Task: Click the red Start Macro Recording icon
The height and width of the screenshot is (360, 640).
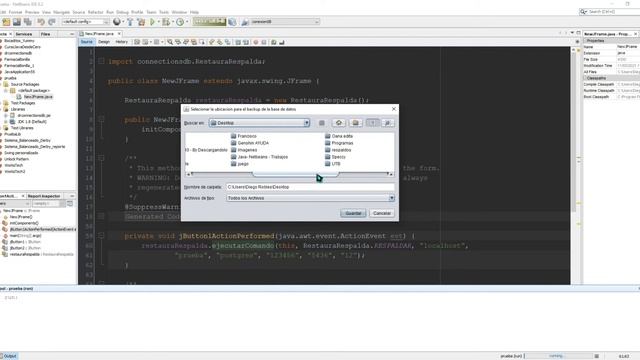Action: click(256, 42)
